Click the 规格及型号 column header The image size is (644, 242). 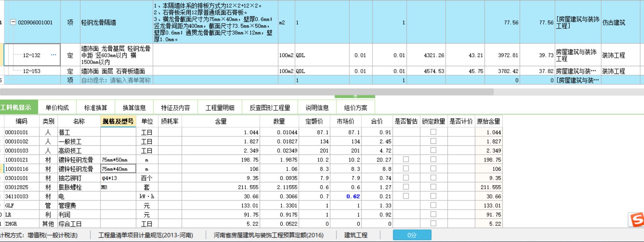[118, 121]
